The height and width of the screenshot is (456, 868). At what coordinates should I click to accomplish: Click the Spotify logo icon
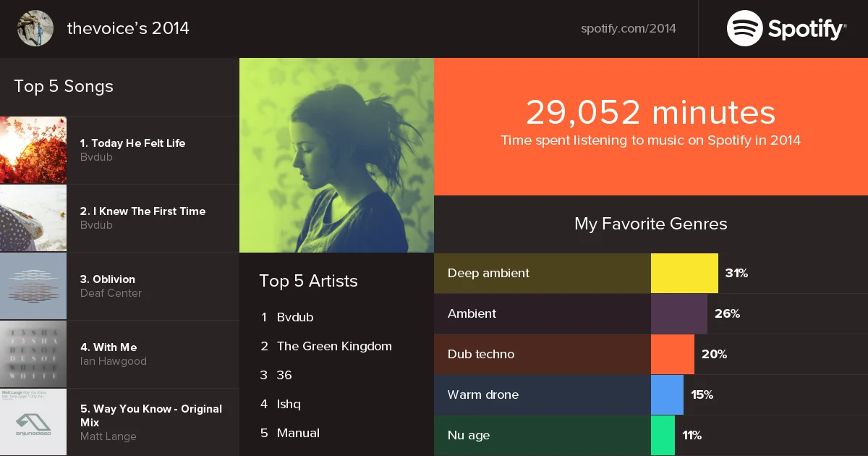tap(744, 28)
